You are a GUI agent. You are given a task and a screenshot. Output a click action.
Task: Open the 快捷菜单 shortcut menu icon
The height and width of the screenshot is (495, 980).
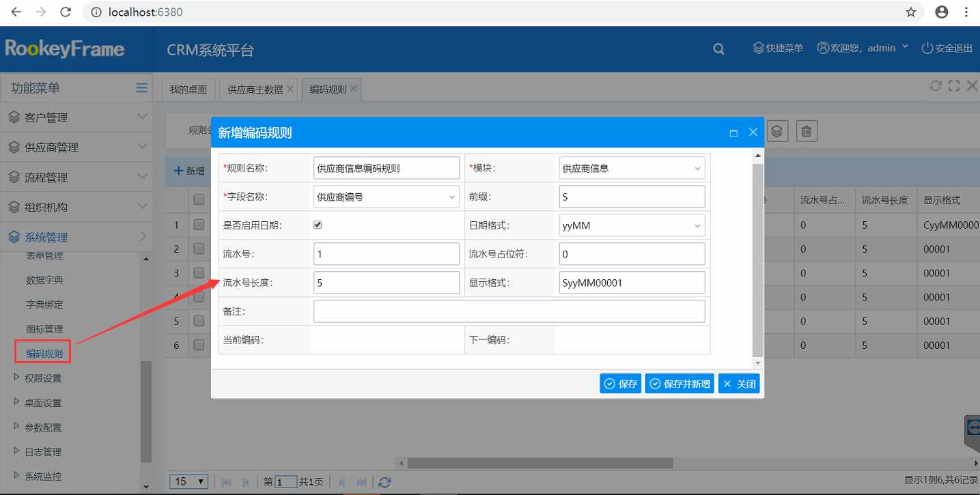pyautogui.click(x=758, y=48)
